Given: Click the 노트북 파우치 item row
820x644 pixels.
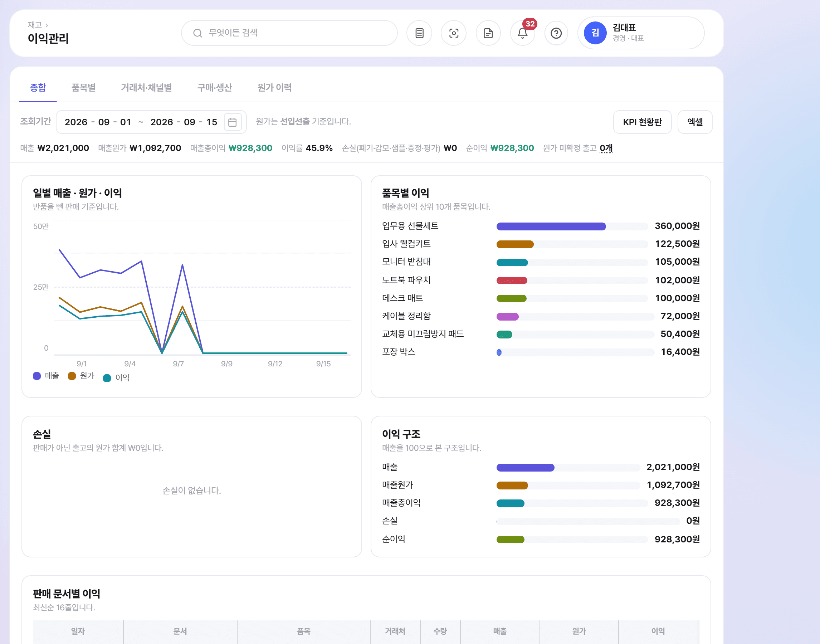Looking at the screenshot, I should (541, 280).
